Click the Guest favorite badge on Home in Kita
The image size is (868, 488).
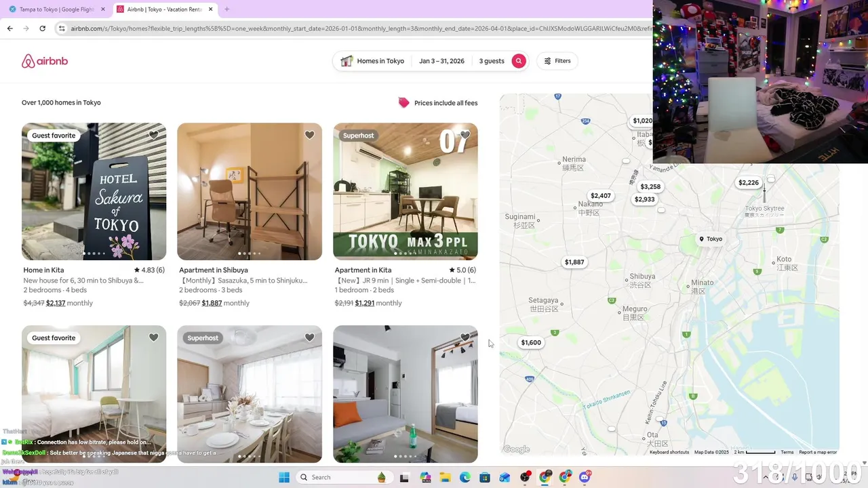point(54,135)
